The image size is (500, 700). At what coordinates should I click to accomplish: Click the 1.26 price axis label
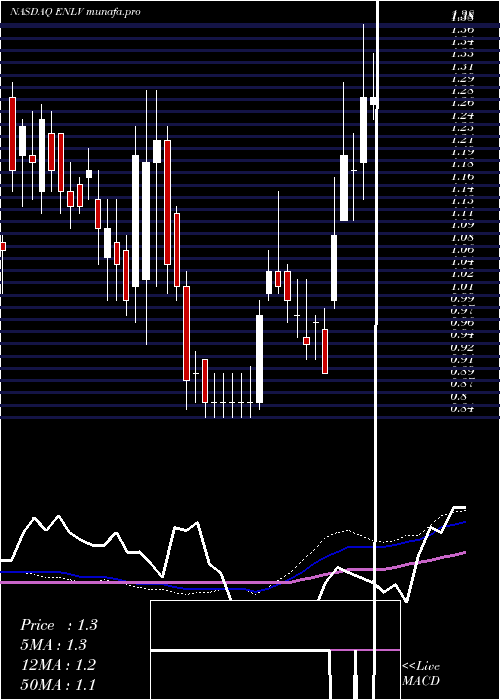tap(462, 103)
